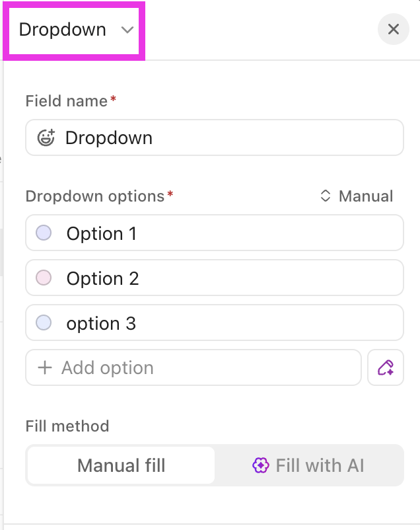Viewport: 420px width, 530px height.
Task: Change the Option 2 pink color swatch
Action: 44,278
